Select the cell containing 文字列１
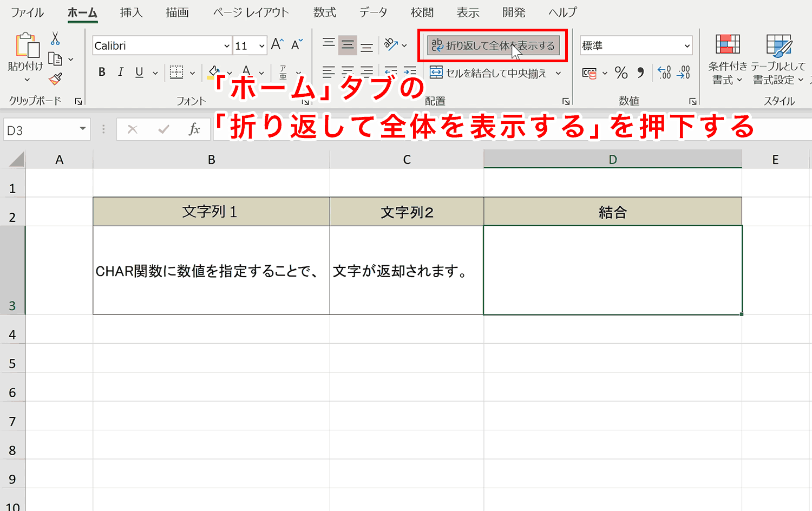 211,212
